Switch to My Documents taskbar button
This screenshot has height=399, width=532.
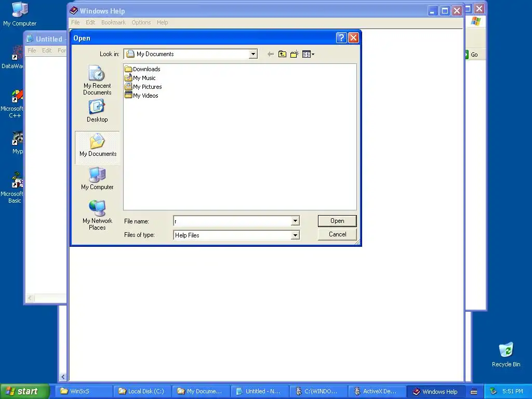click(x=201, y=391)
